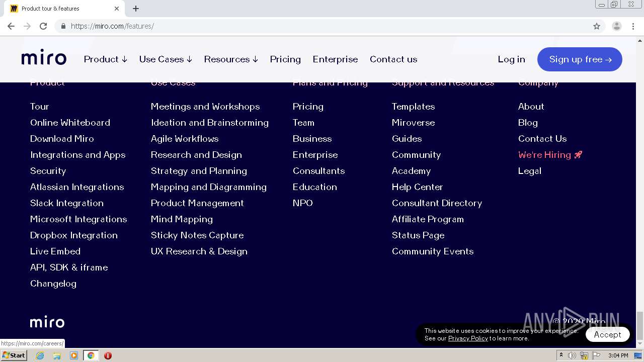Click the page vertical scrollbar thumb
644x362 pixels.
tap(640, 326)
